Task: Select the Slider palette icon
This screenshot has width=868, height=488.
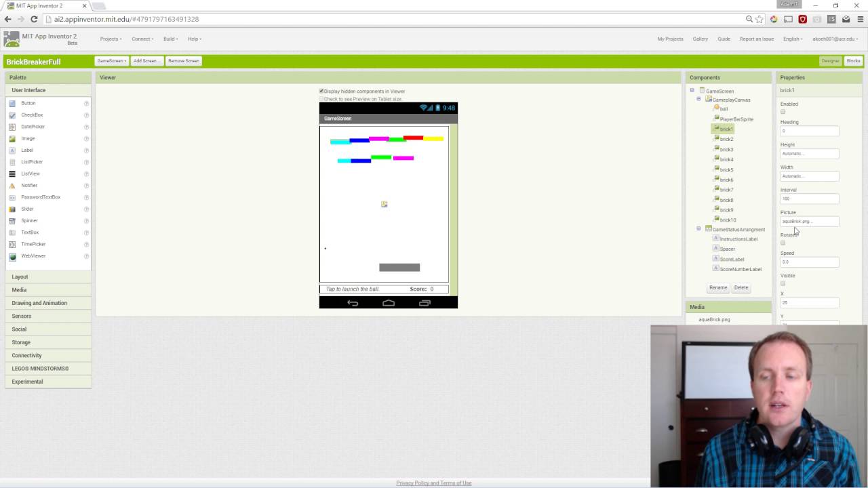Action: [x=12, y=209]
